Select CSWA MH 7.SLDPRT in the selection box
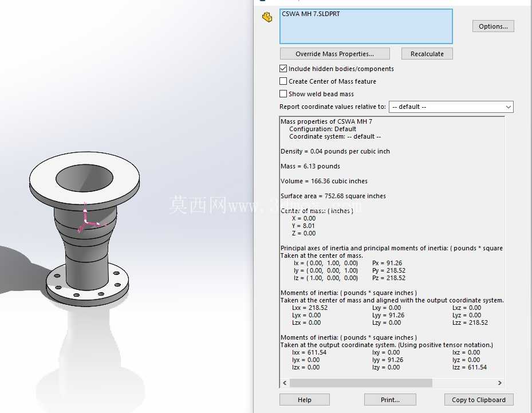The height and width of the screenshot is (413, 532). click(311, 14)
